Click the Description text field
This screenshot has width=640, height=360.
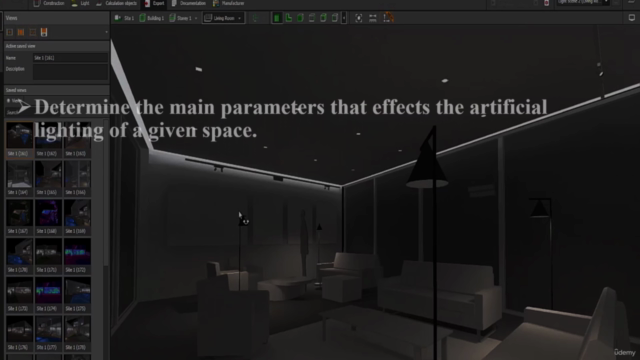point(71,72)
